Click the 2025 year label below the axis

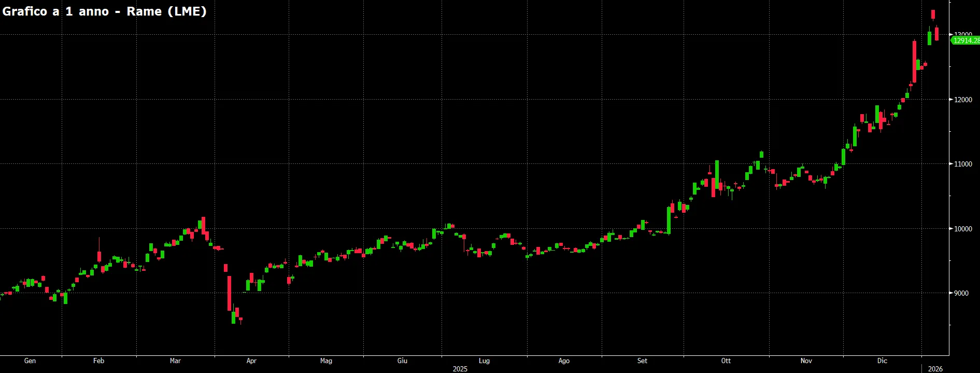tap(460, 369)
